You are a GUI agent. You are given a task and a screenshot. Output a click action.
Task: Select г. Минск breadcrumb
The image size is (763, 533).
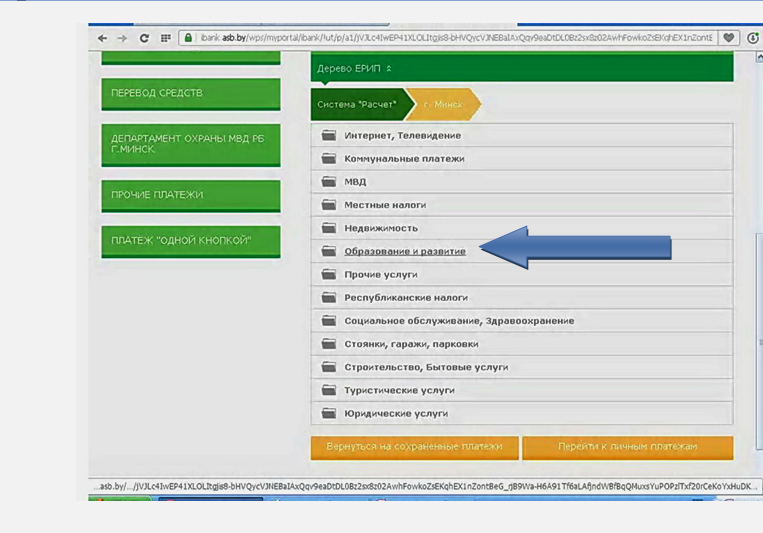(442, 104)
